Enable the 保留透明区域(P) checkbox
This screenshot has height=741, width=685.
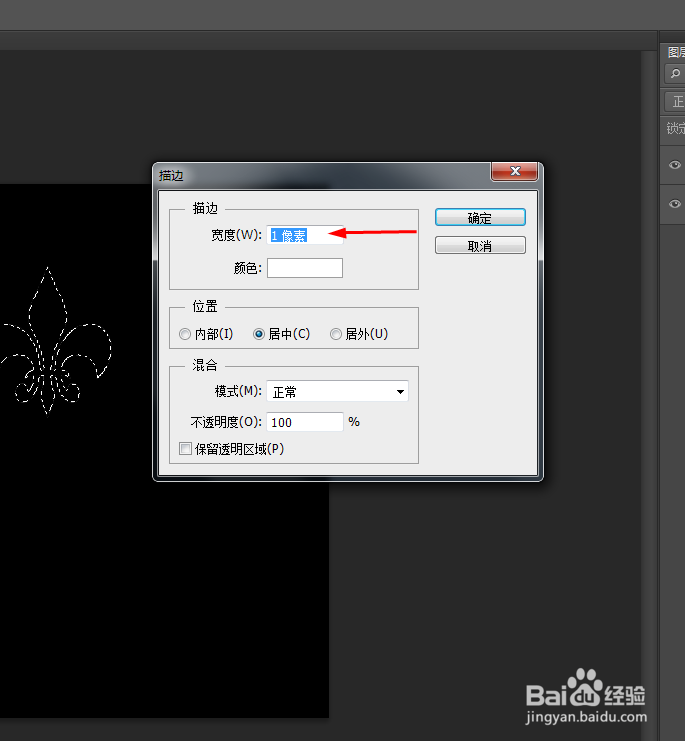185,448
